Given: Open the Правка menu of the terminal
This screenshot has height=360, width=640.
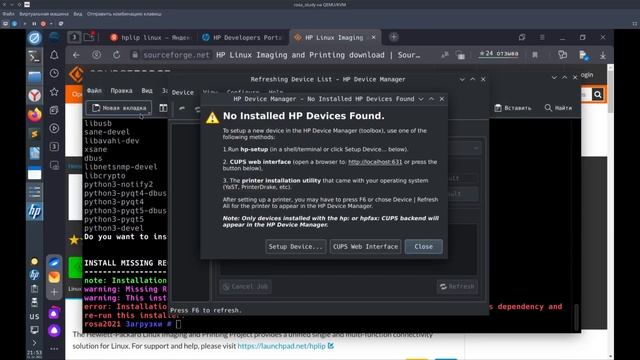Looking at the screenshot, I should coord(121,91).
